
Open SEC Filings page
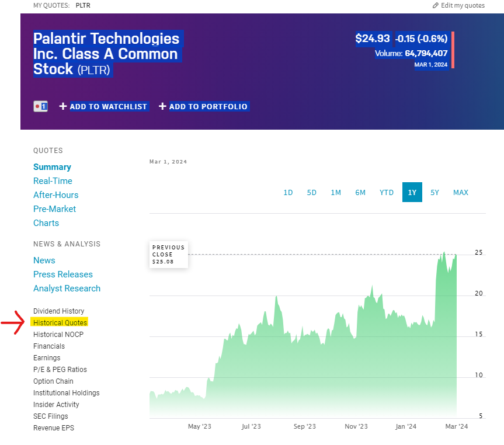(51, 416)
